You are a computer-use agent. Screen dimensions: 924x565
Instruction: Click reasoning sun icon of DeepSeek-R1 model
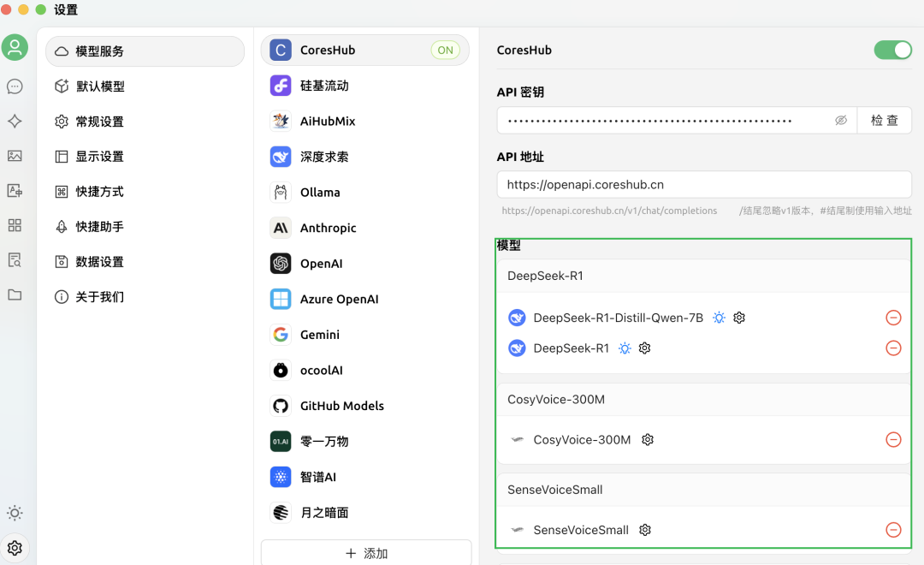625,348
